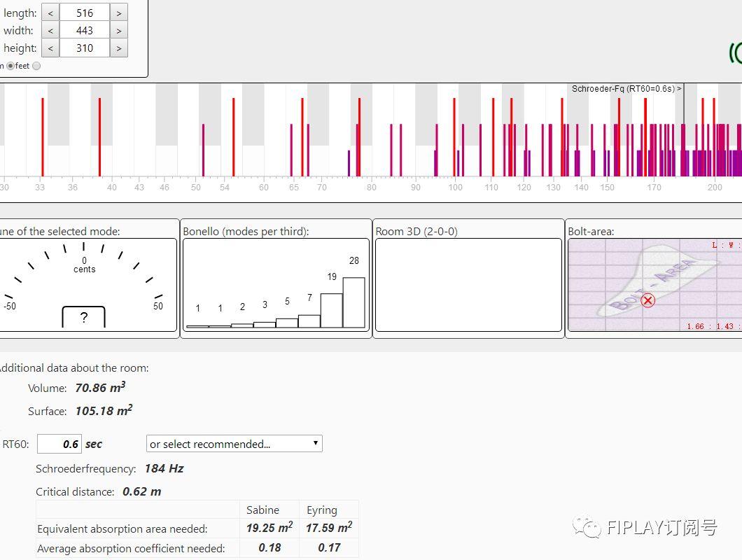
Task: Click the height input showing 310
Action: (x=84, y=48)
